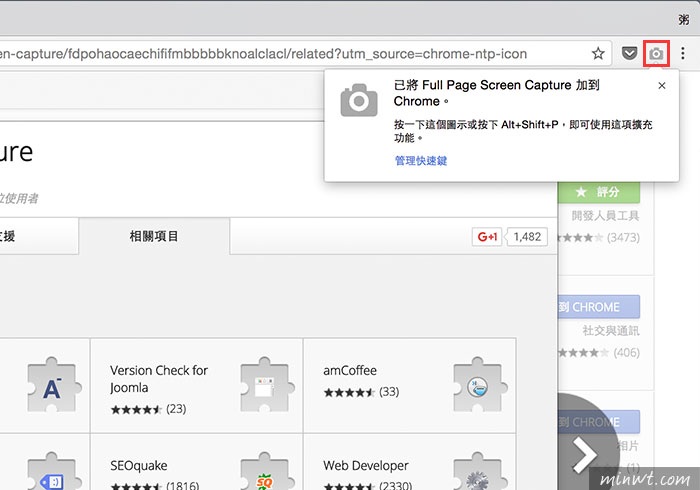
Task: Click the user profile name at top right
Action: point(683,20)
